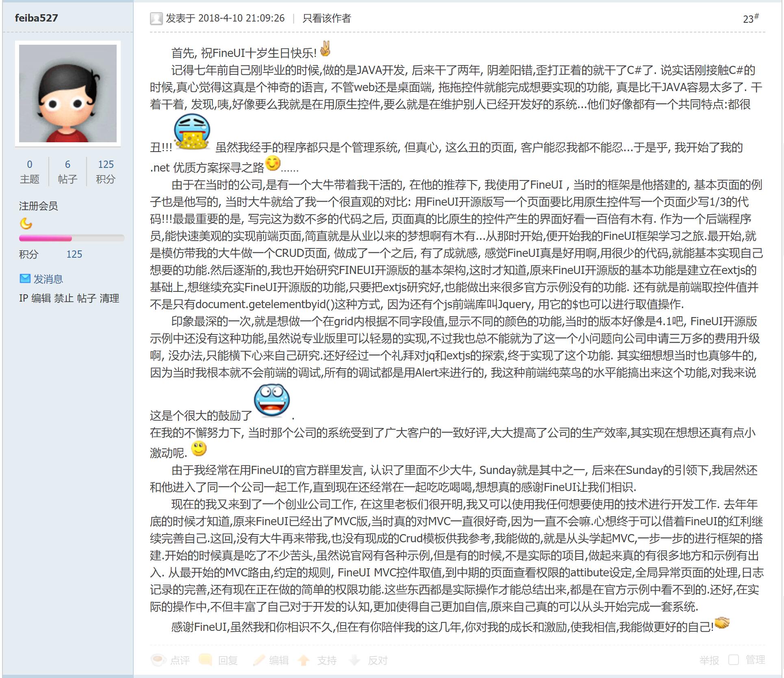Click the poster icon beside the post date
The width and height of the screenshot is (784, 678).
[156, 18]
